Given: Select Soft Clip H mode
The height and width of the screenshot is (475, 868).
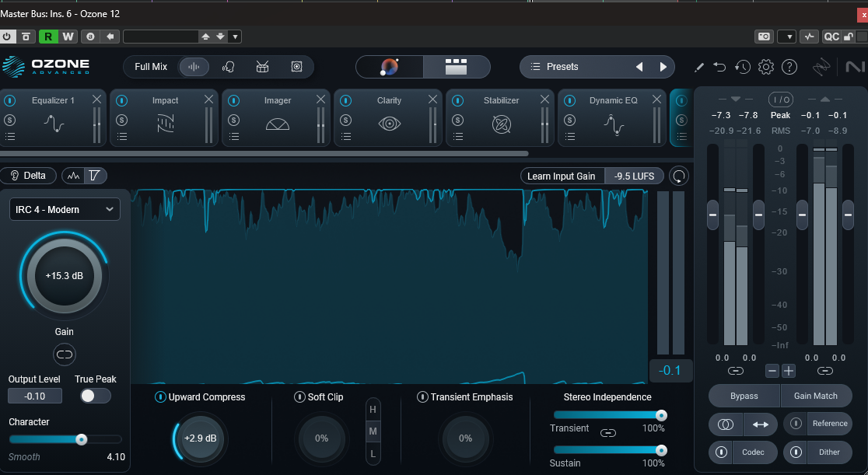Looking at the screenshot, I should pyautogui.click(x=373, y=409).
